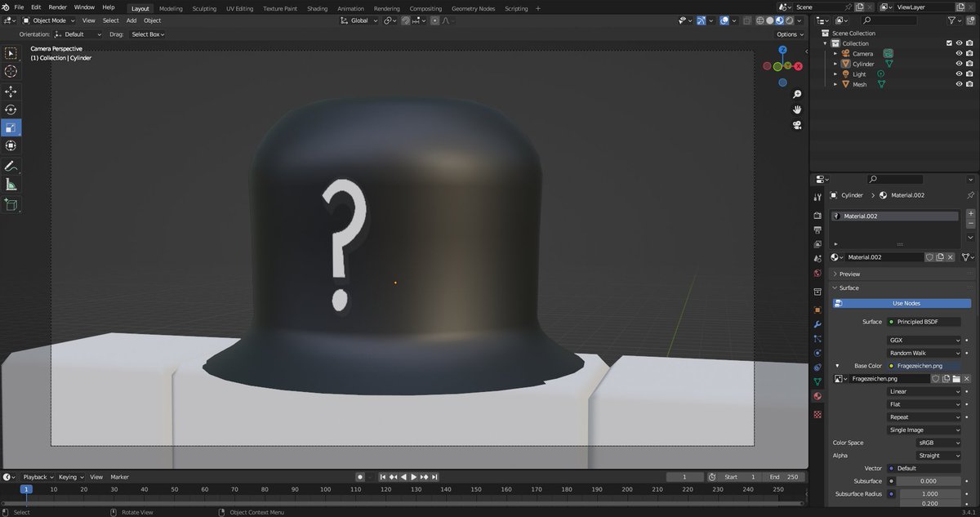Activate the Scale tool
Screen dimensions: 980x517
tap(11, 127)
